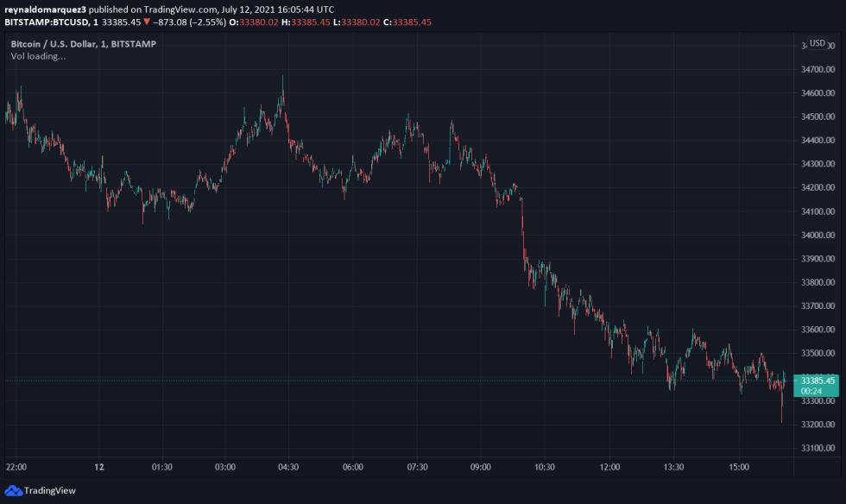
Task: Click the date marker 12 on time axis
Action: [99, 467]
